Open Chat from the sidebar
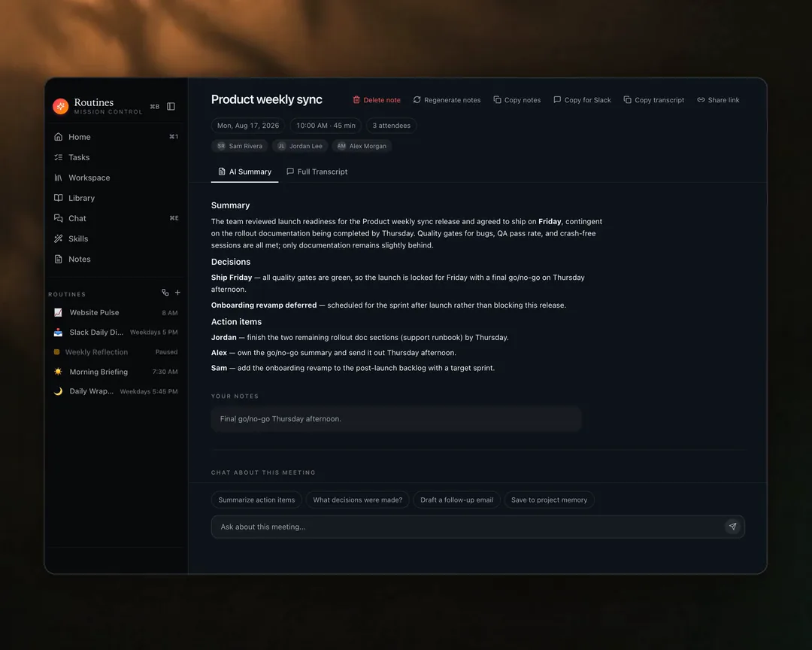The width and height of the screenshot is (812, 650). click(116, 218)
